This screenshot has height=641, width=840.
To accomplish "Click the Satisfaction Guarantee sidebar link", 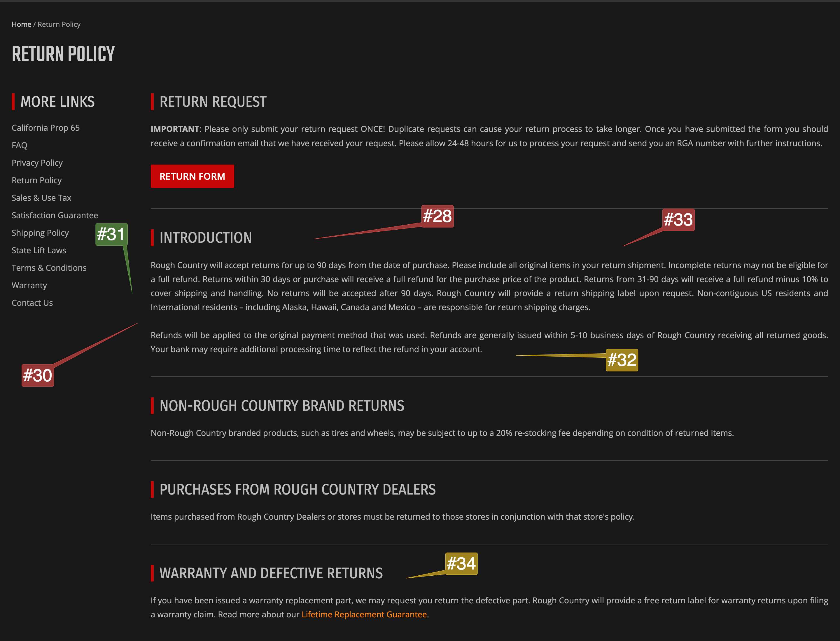I will [55, 215].
